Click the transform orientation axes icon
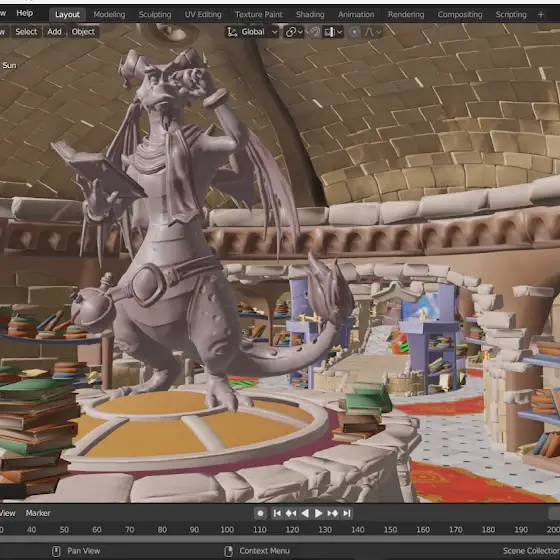This screenshot has width=560, height=560. pos(232,32)
